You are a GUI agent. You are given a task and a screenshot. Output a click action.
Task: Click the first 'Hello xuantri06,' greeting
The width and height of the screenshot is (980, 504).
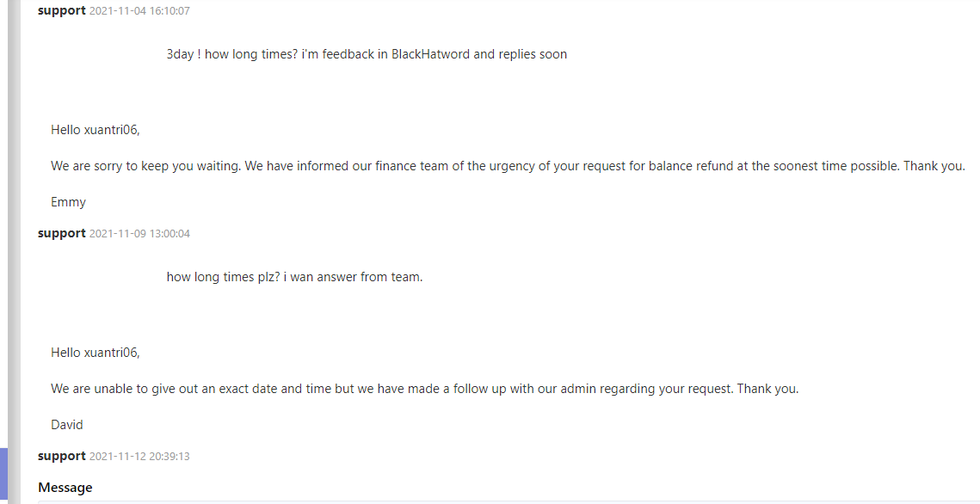coord(95,130)
